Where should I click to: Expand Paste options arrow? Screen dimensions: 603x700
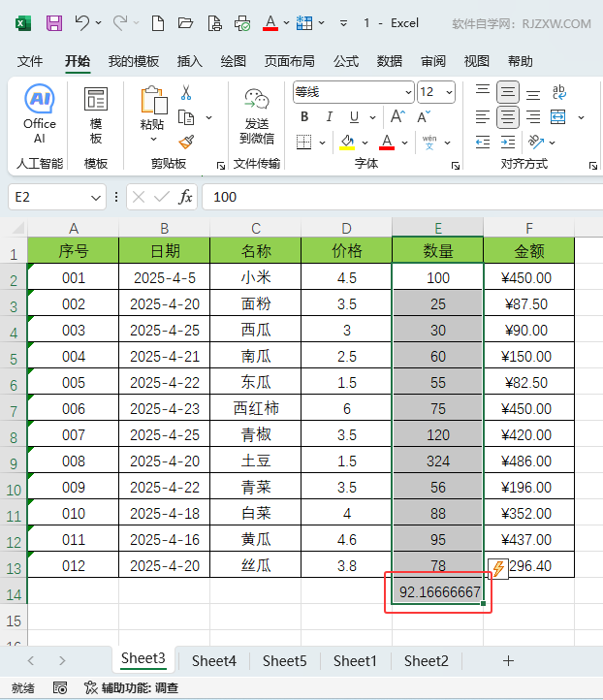coord(153,140)
